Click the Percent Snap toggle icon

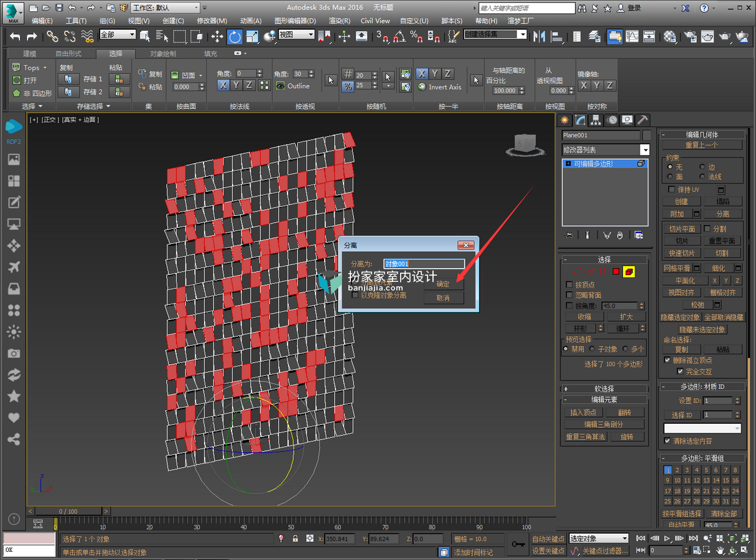pos(416,37)
